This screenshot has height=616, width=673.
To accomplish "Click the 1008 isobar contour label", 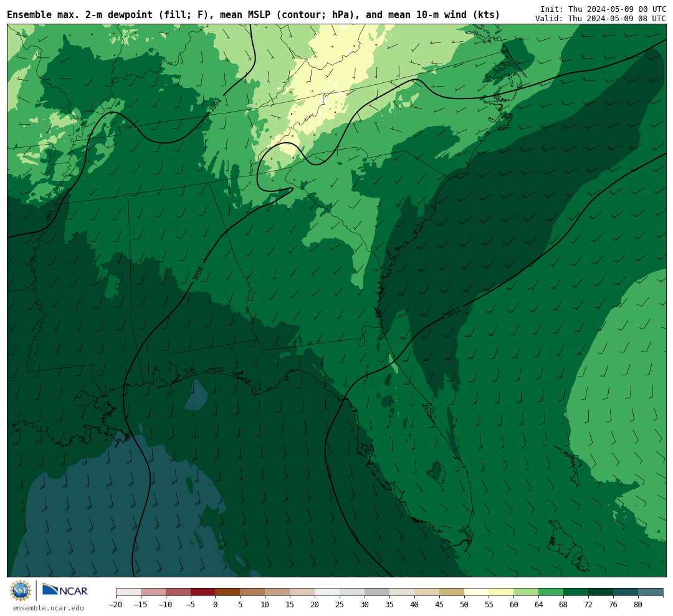I will tap(198, 274).
